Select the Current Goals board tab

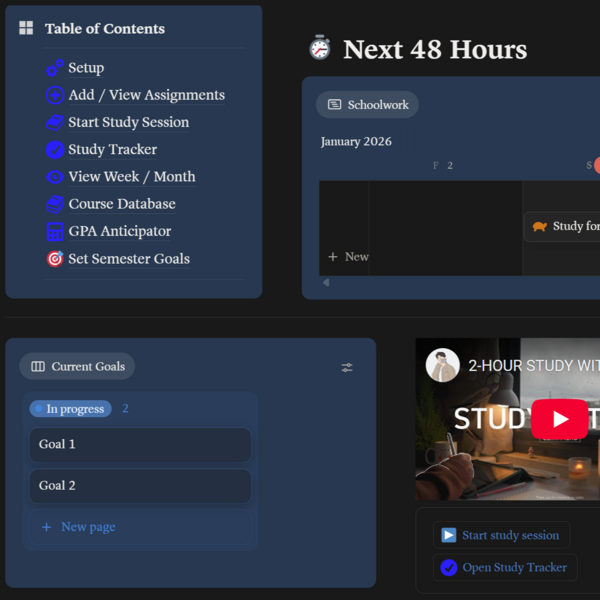click(x=77, y=366)
